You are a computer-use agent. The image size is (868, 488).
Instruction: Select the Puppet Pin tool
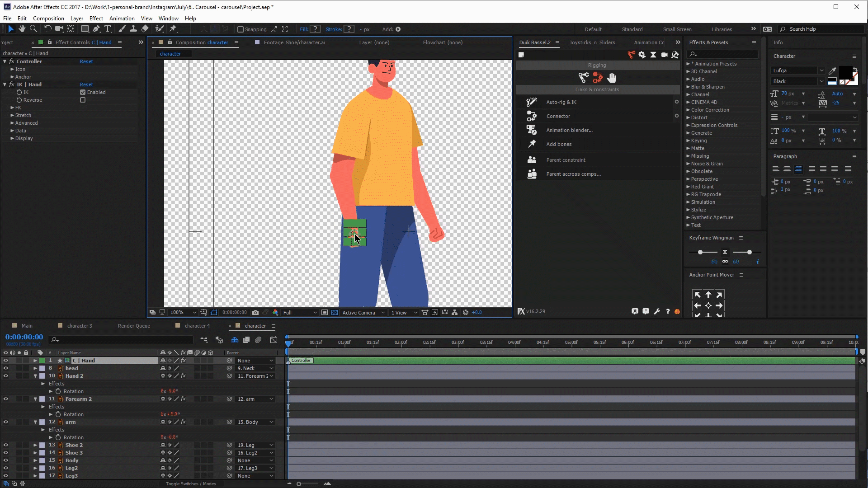pyautogui.click(x=173, y=29)
